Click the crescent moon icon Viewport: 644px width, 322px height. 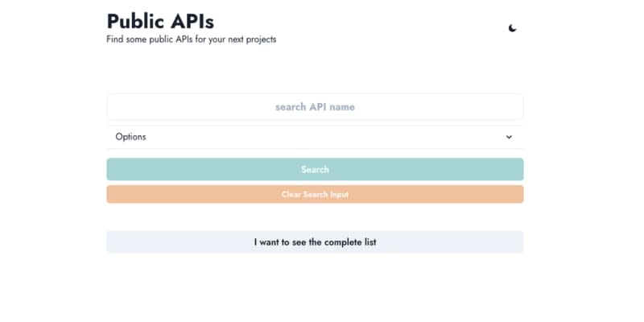pos(512,28)
